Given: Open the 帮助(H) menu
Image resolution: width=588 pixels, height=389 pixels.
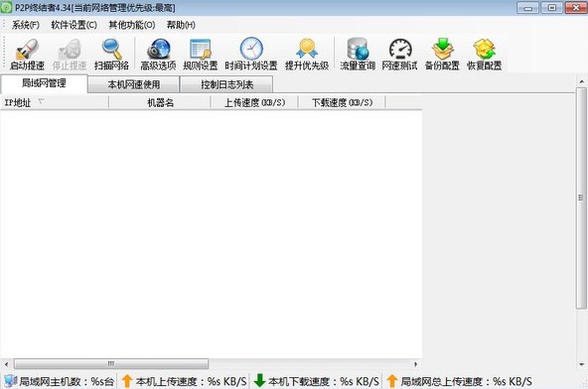Looking at the screenshot, I should [181, 25].
